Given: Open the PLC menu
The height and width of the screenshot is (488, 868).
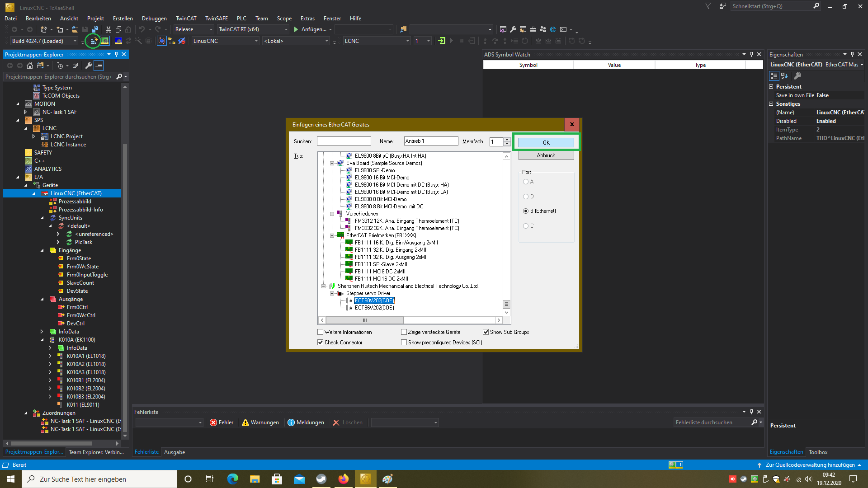Looking at the screenshot, I should [241, 19].
